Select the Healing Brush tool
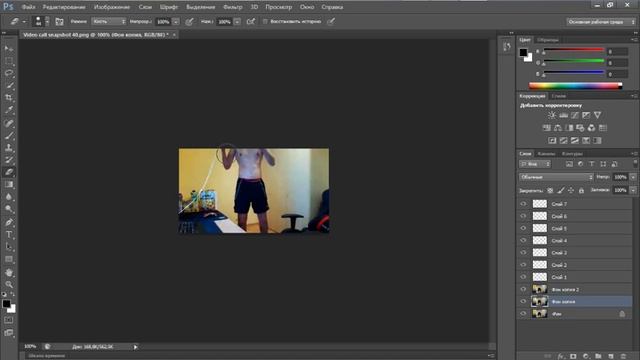Screen dimensions: 640x360 [x=9, y=123]
